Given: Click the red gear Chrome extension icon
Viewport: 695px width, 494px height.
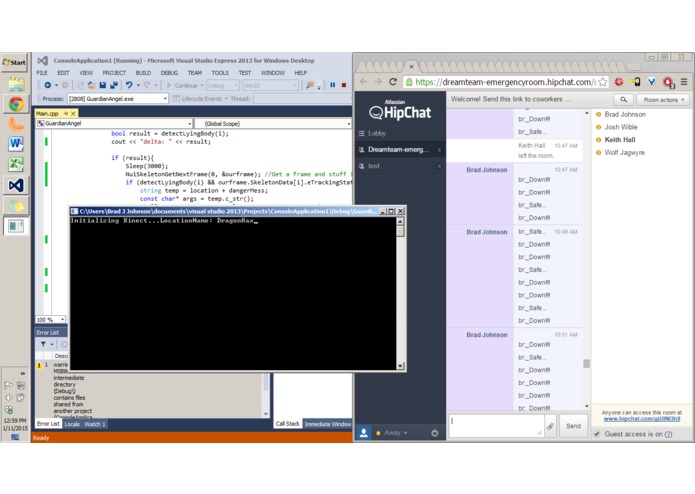Looking at the screenshot, I should [619, 82].
